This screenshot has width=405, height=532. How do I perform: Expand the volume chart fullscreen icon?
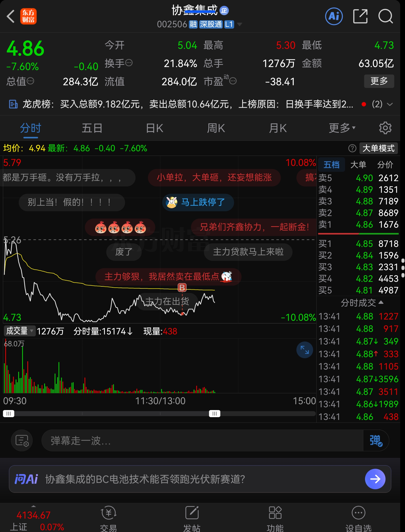click(x=305, y=350)
